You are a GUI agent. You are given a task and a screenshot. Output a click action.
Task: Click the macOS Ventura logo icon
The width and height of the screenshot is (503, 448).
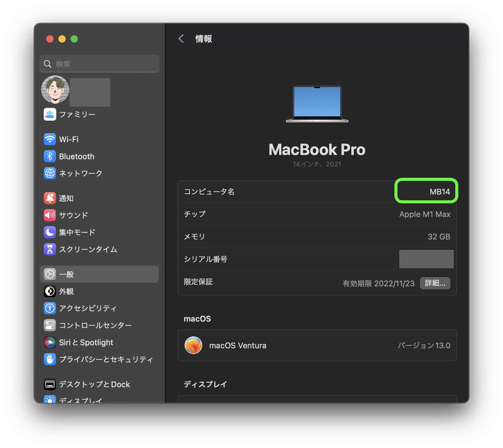[193, 345]
